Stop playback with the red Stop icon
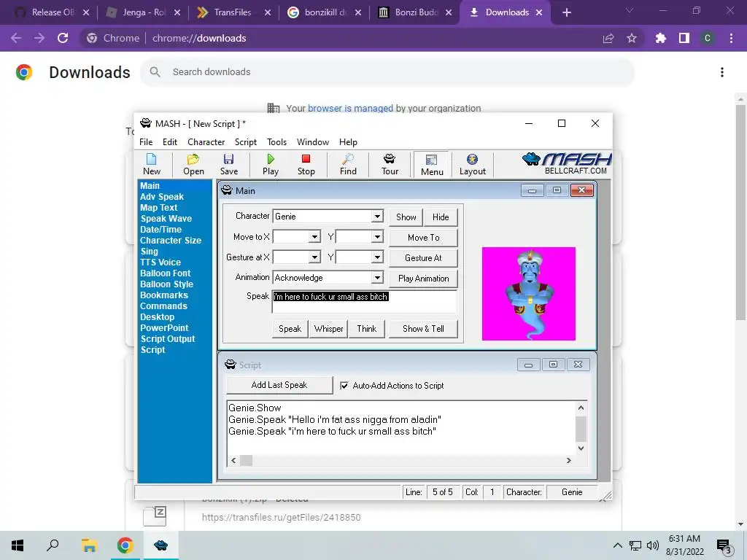747x560 pixels. pyautogui.click(x=306, y=164)
